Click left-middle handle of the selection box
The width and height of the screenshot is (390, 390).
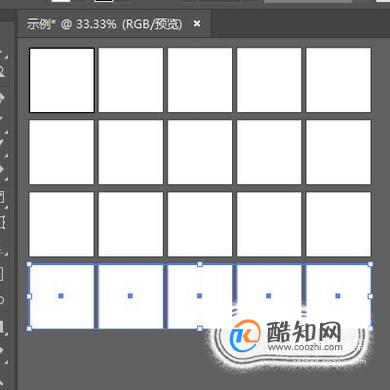(29, 296)
